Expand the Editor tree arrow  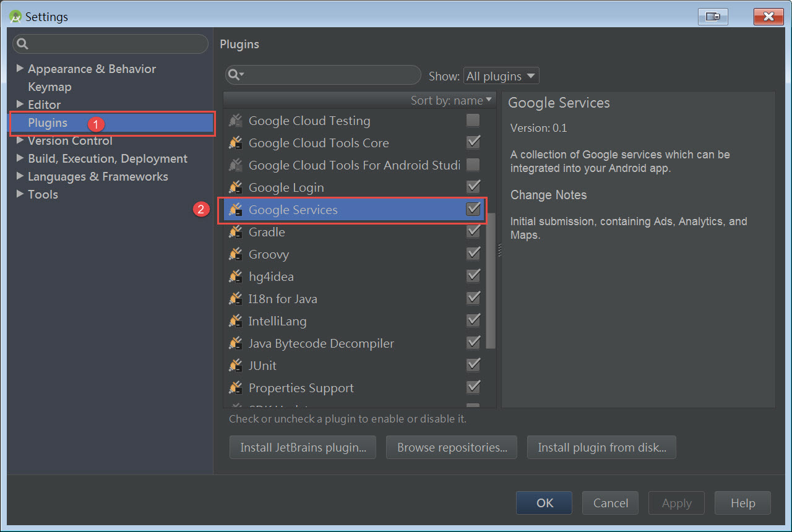click(20, 104)
